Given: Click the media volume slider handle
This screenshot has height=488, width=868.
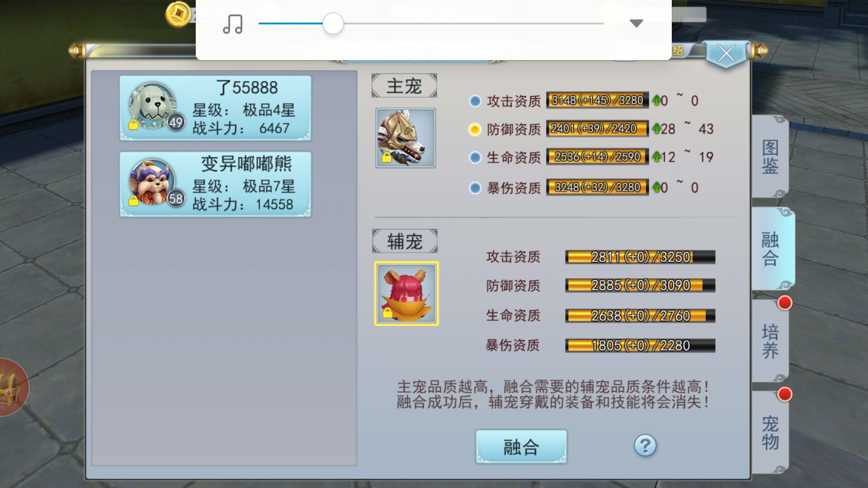Looking at the screenshot, I should point(333,23).
